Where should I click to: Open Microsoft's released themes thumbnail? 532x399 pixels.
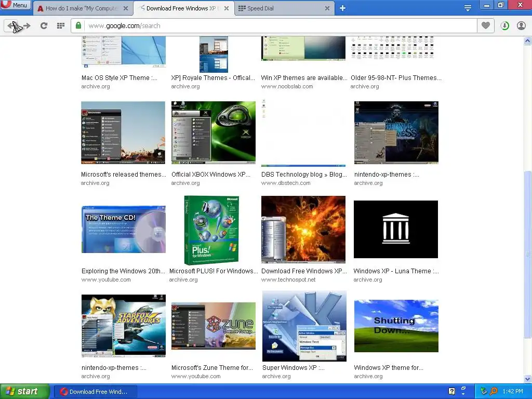[123, 132]
